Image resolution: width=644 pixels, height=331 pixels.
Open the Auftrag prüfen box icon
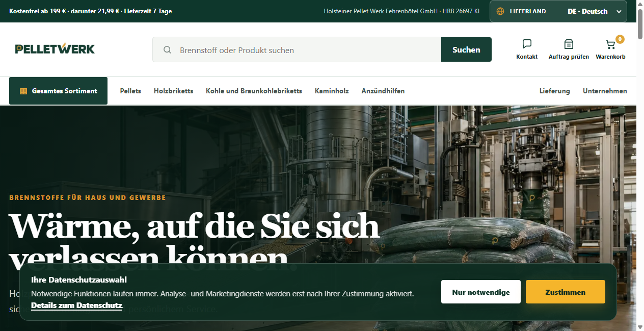(x=569, y=44)
